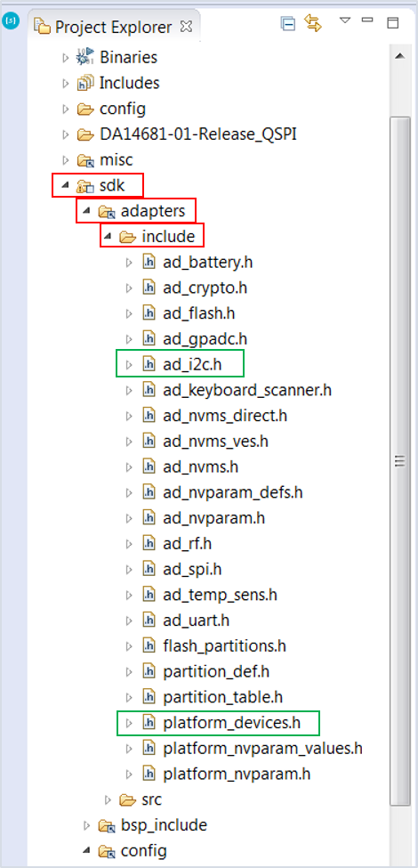
Task: Click vertical scrollbar up arrow
Action: click(399, 56)
